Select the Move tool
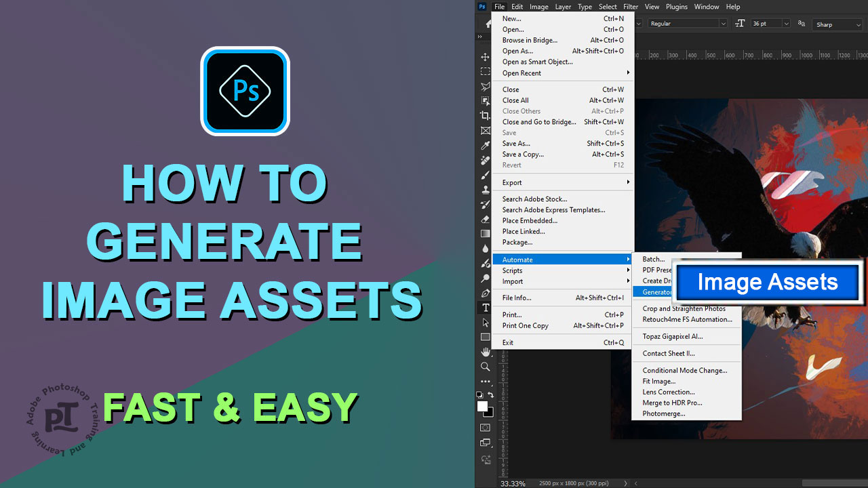Screen dimensions: 868x488 (485, 57)
